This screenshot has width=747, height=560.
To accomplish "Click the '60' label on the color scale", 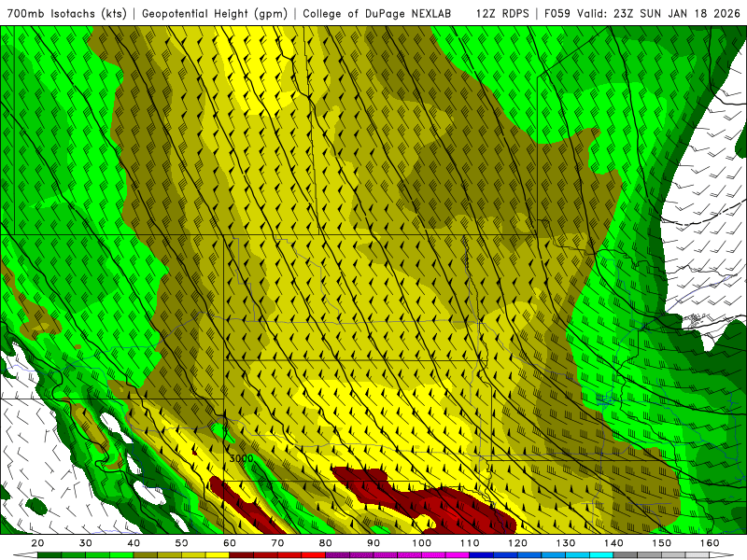I will click(230, 543).
